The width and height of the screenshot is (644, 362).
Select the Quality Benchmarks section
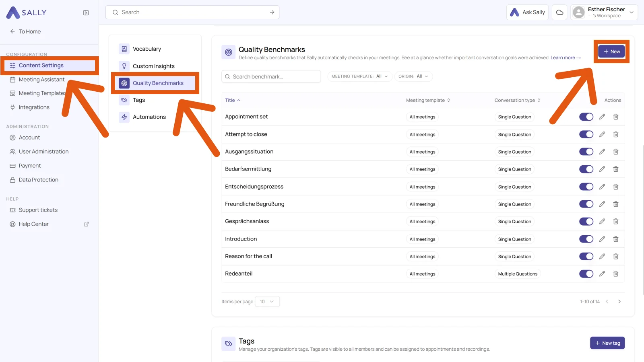tap(155, 83)
